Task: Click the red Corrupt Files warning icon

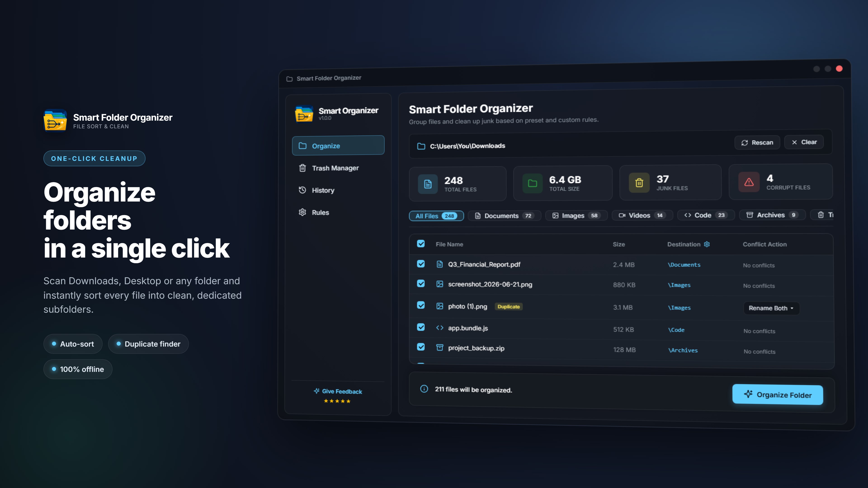Action: 749,182
